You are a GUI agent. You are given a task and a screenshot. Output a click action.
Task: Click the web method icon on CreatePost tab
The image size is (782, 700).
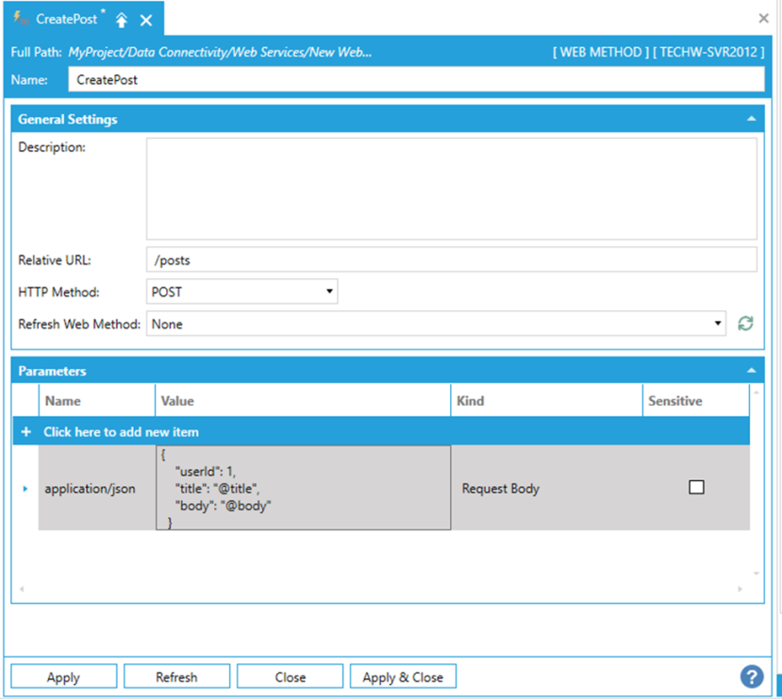[x=21, y=19]
